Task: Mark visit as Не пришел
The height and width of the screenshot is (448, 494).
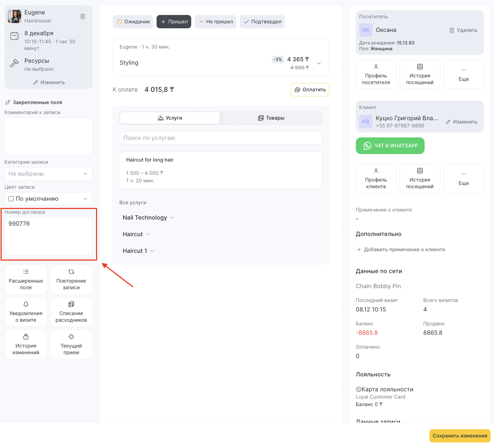Action: [215, 22]
